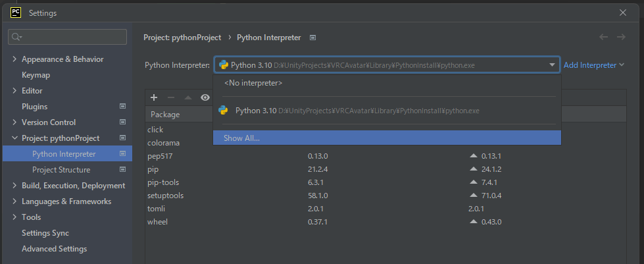Click upgrade arrow icon in pip row
The image size is (644, 264).
pyautogui.click(x=474, y=169)
